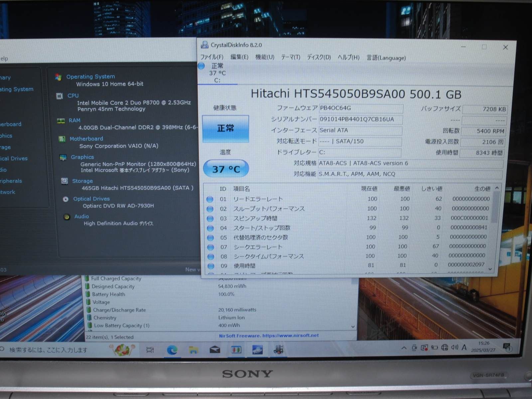Open the ディスク(D) menu in CrystalDiskInfo
This screenshot has height=399, width=532.
319,57
